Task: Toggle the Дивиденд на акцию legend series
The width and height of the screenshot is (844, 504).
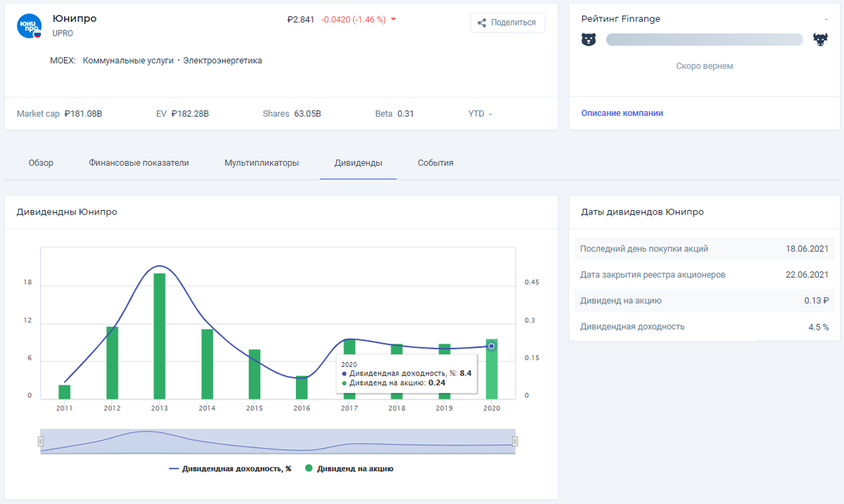Action: (349, 469)
